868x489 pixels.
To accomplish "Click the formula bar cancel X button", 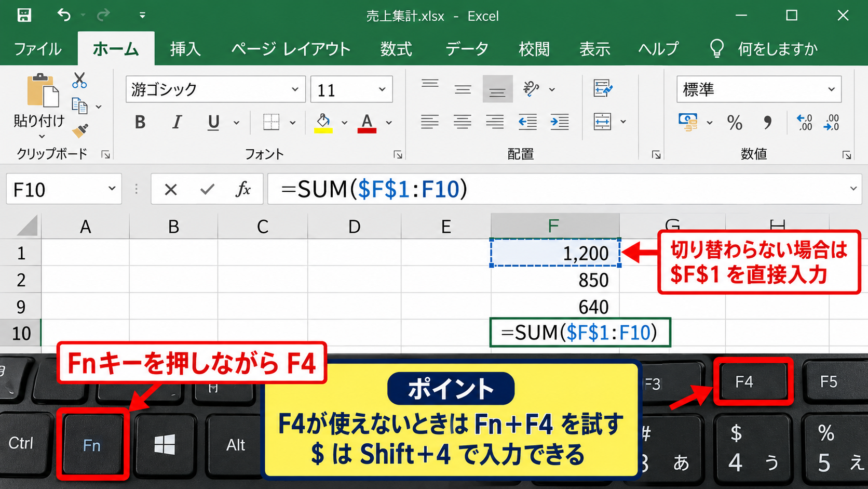I will pos(171,190).
